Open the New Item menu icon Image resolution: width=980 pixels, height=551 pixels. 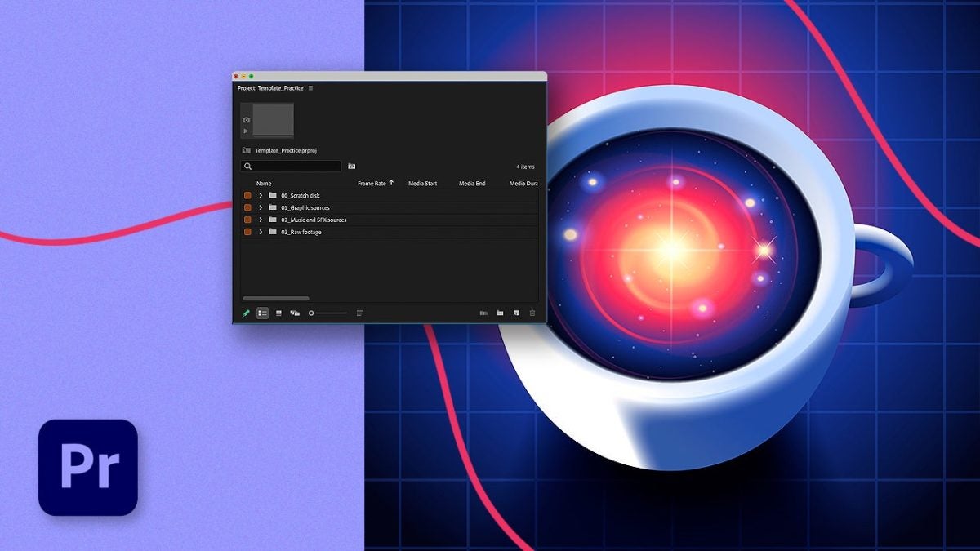pos(515,313)
